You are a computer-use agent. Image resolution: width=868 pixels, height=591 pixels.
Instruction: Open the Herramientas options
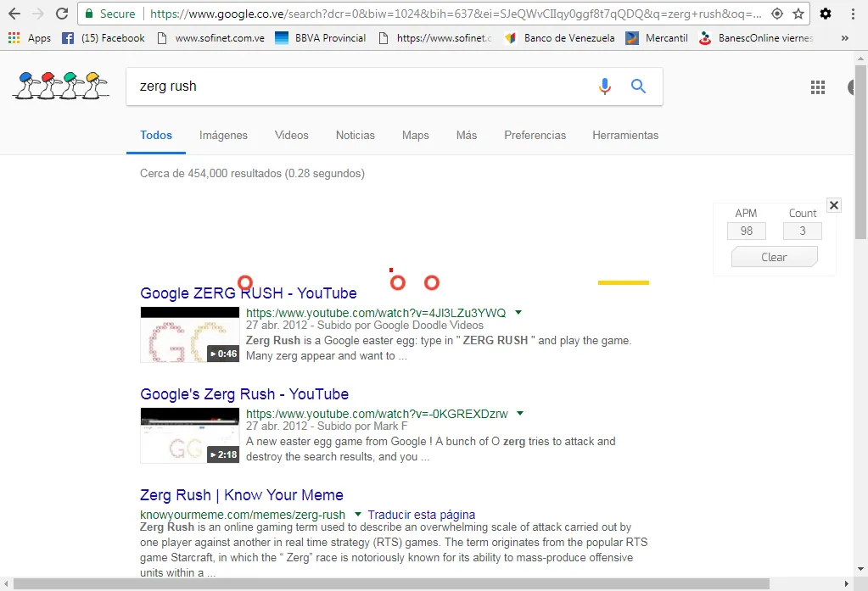625,135
